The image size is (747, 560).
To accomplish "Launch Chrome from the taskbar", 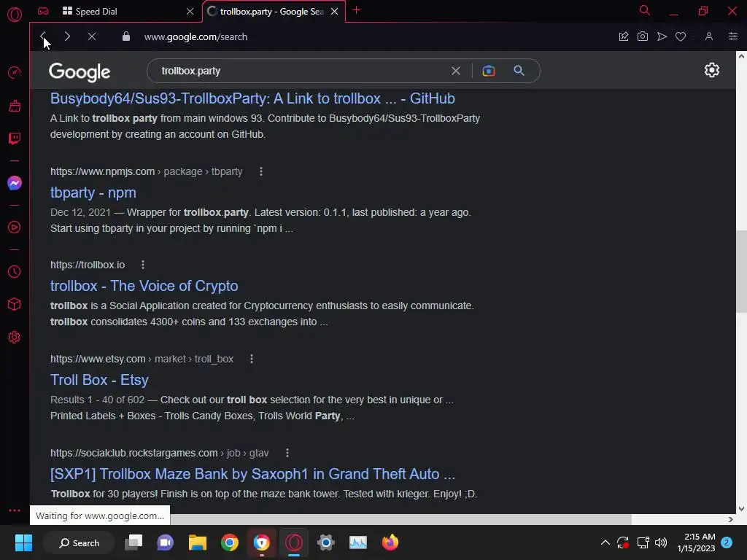I will [x=230, y=542].
